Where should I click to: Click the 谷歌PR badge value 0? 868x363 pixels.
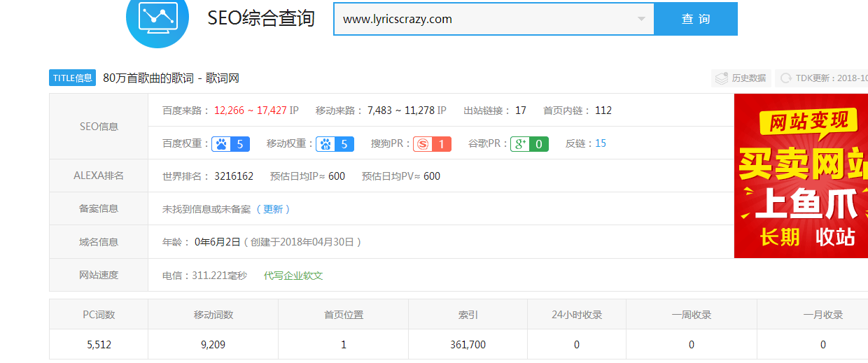[538, 144]
